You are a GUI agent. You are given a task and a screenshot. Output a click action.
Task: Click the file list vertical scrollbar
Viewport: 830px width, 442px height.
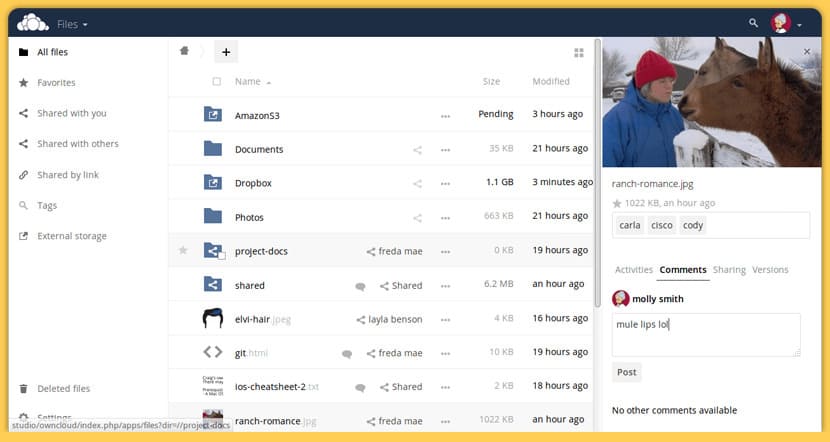pyautogui.click(x=598, y=174)
